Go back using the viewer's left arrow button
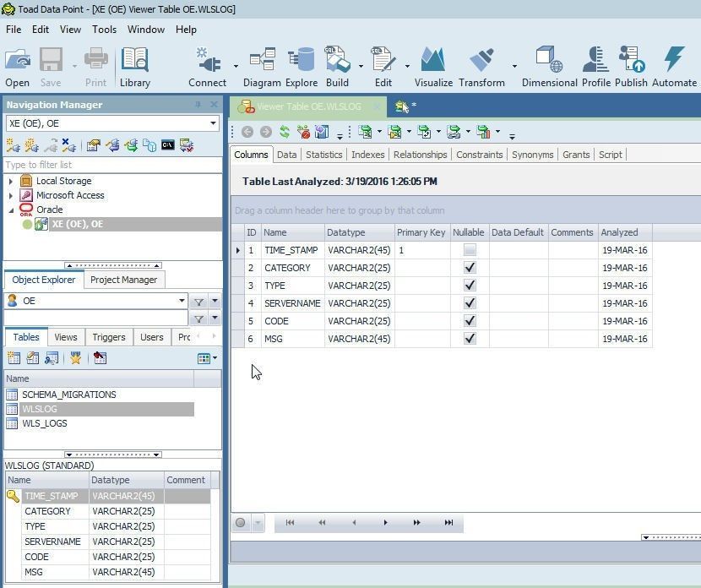Image resolution: width=701 pixels, height=588 pixels. tap(247, 132)
